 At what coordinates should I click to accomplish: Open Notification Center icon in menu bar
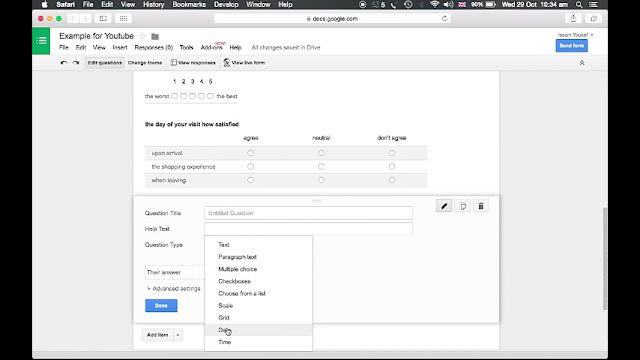tap(594, 4)
